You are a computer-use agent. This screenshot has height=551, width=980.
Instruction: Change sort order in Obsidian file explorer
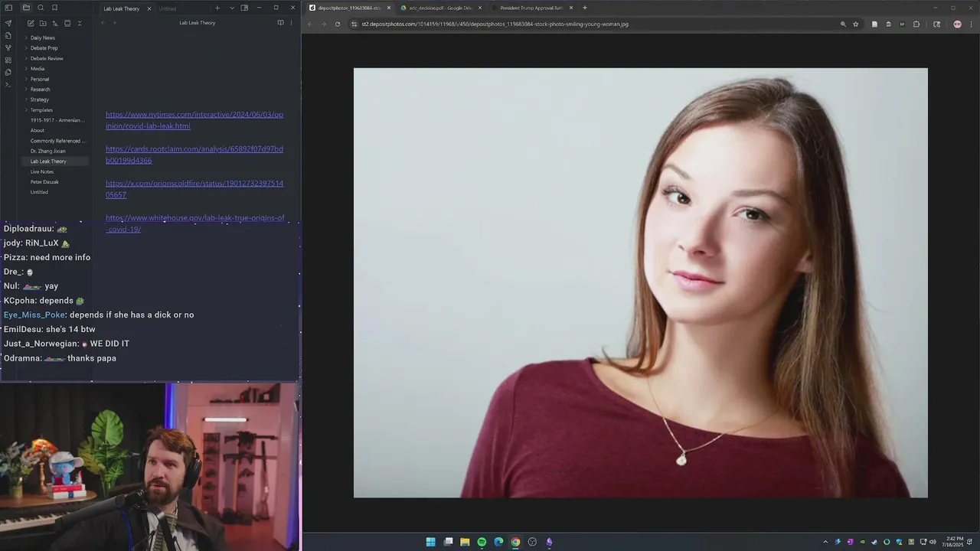pyautogui.click(x=55, y=23)
